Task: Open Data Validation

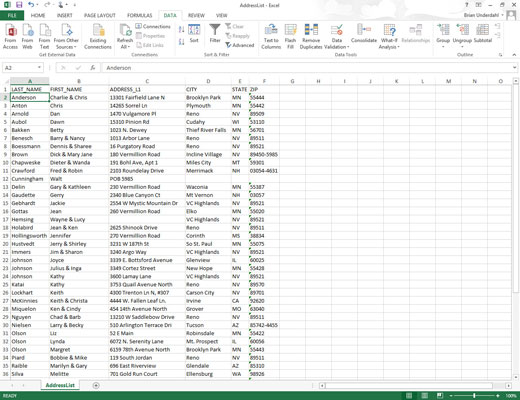Action: pos(337,36)
